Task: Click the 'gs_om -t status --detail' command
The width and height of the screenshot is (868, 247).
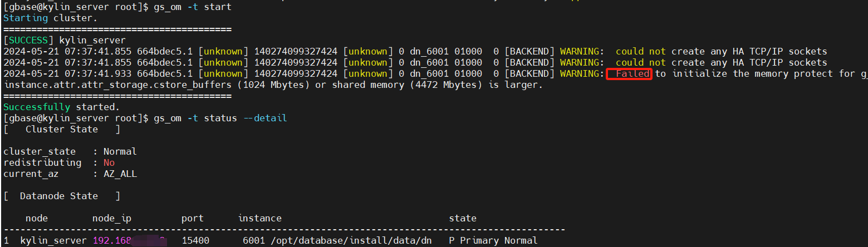Action: 220,118
